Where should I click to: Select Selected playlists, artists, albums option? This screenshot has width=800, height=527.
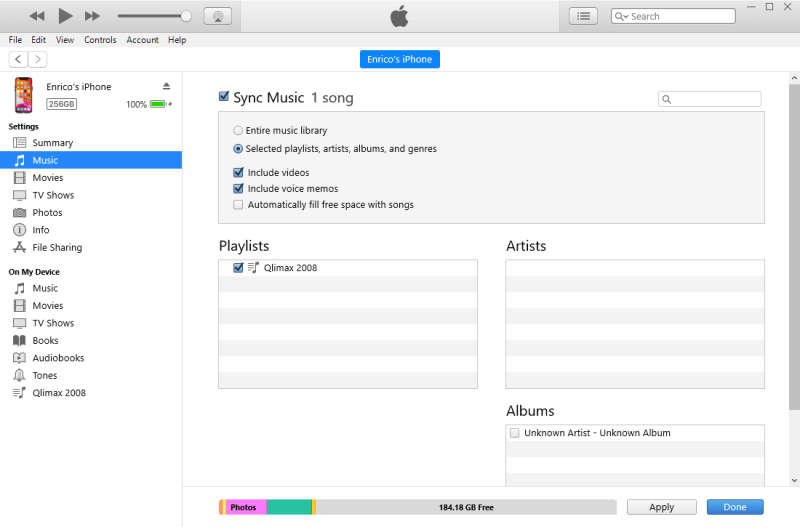tap(238, 149)
